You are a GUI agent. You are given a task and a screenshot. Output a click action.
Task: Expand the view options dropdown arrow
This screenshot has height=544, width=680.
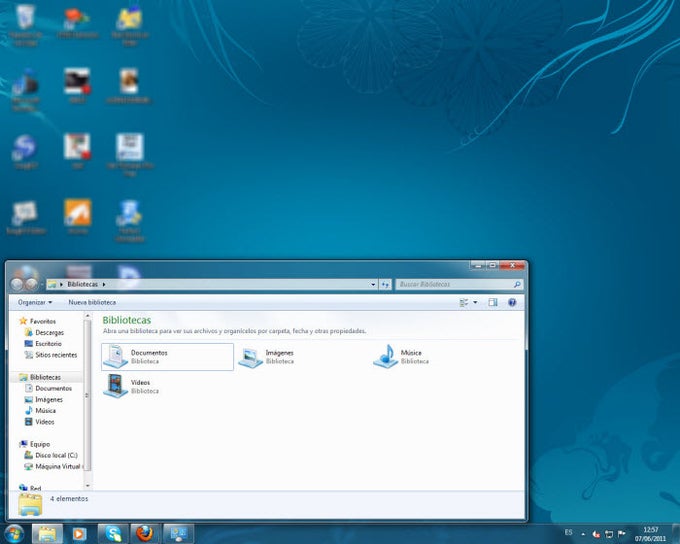pyautogui.click(x=475, y=302)
